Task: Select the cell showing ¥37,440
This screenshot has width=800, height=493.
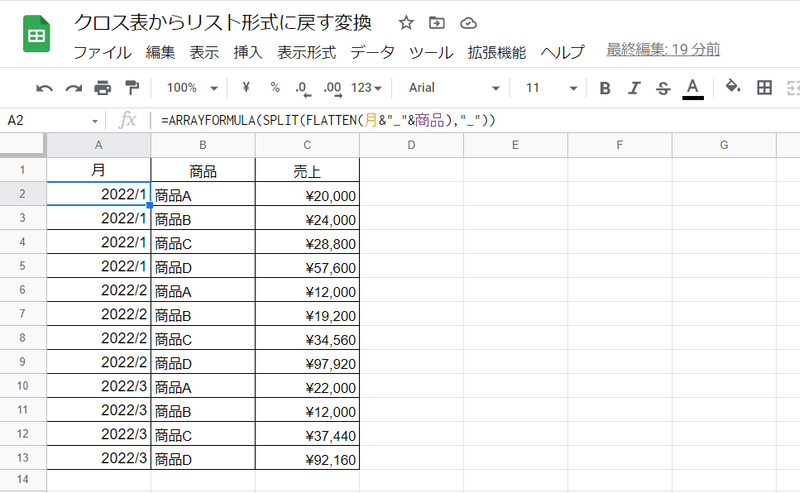Action: (x=307, y=434)
